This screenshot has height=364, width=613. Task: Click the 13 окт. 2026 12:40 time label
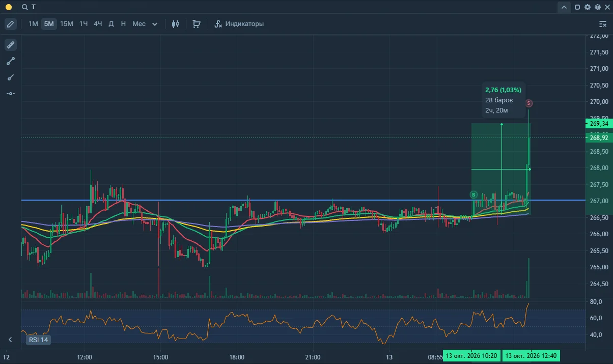(530, 355)
